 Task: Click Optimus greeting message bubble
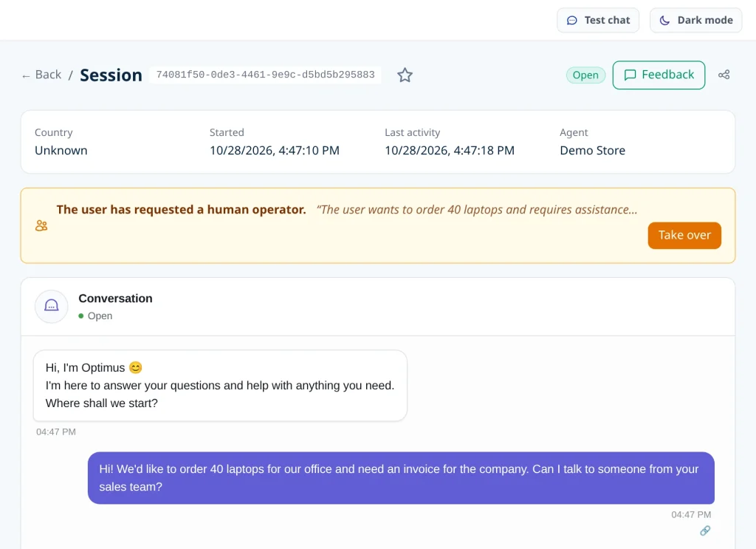220,386
